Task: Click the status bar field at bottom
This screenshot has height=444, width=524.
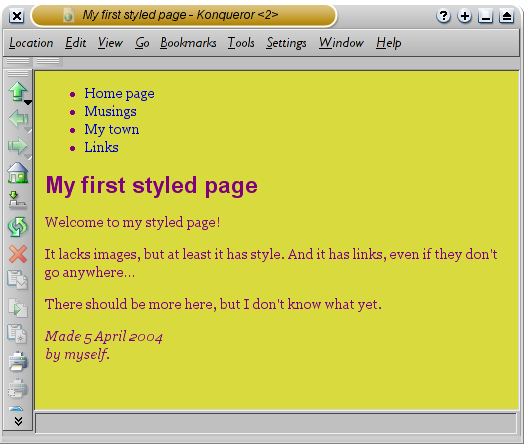Action: point(276,423)
